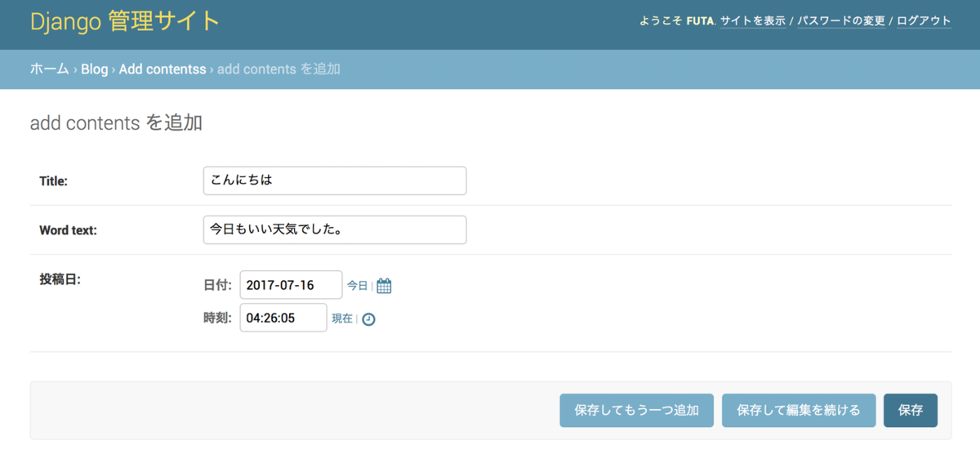Click the 時刻 time input field

[x=283, y=318]
